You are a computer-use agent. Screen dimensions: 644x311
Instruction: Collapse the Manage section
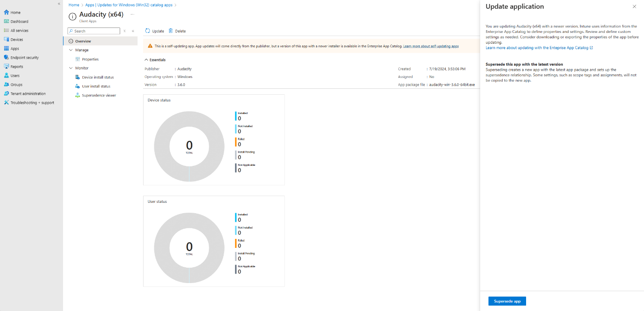pos(71,50)
